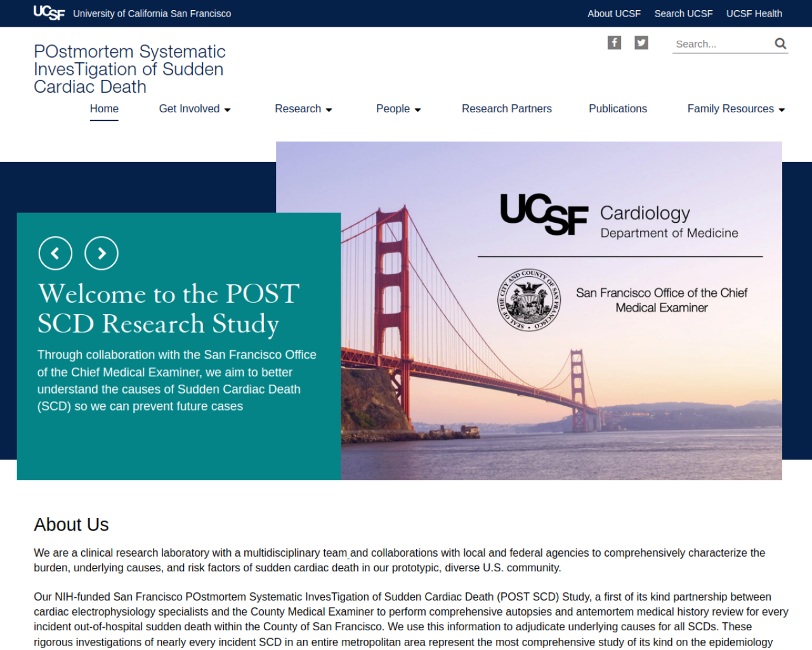The height and width of the screenshot is (650, 812).
Task: Click the POstmortem Systematic InvesTigation site title
Action: 129,69
